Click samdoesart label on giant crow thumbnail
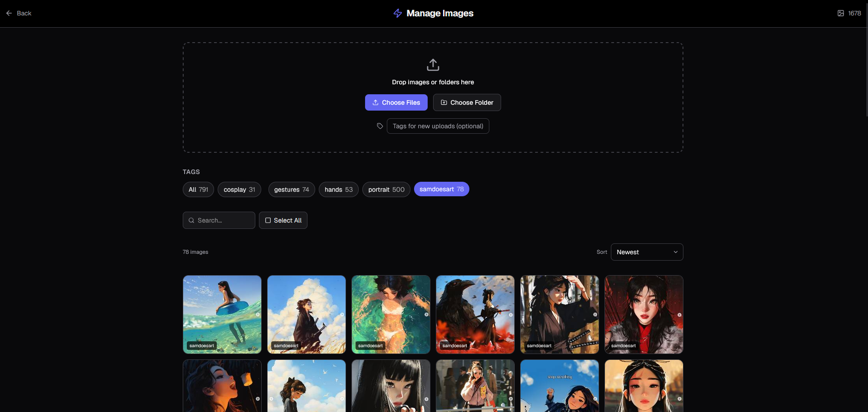Screen dimensions: 868x412 tap(455, 346)
